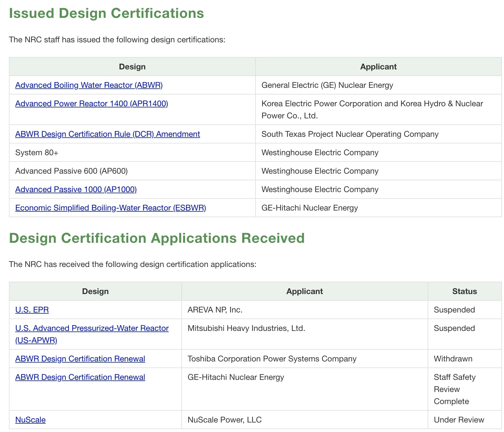Select the Suspended status beside AREVA NP, Inc.

(454, 310)
